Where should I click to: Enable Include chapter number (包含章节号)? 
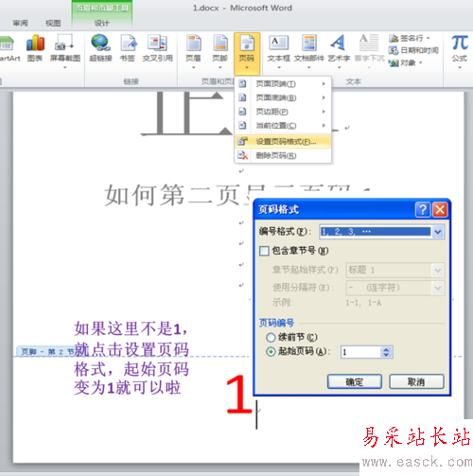[264, 251]
